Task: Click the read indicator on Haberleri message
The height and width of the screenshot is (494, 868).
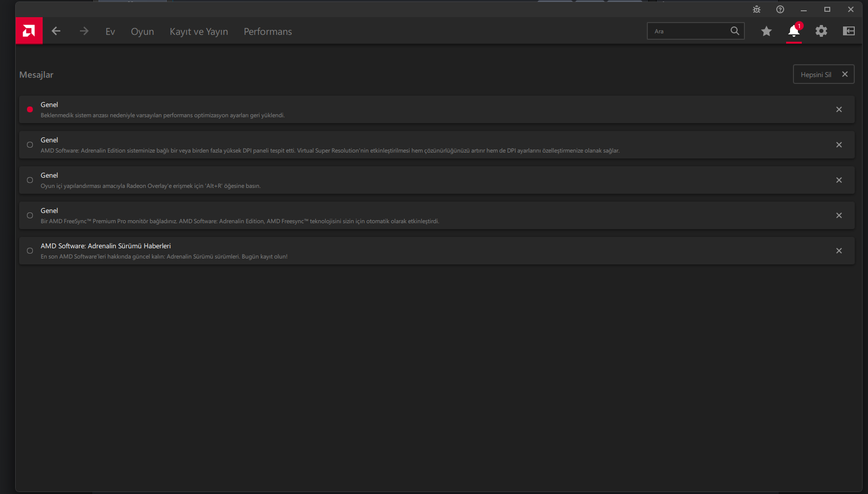Action: pyautogui.click(x=30, y=251)
